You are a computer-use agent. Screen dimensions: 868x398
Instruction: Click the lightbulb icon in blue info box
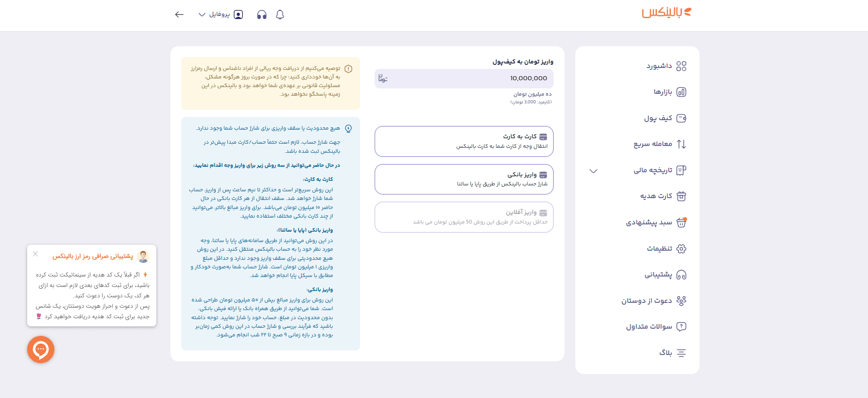click(x=348, y=129)
